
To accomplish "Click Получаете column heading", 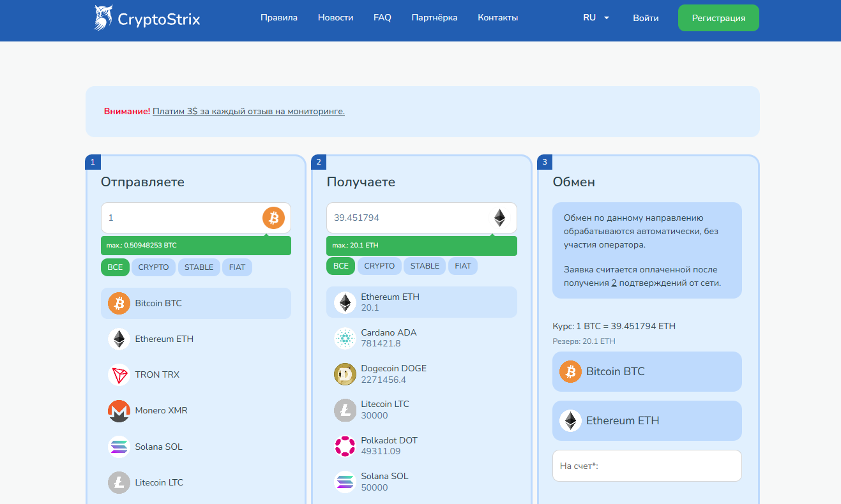I will 361,182.
